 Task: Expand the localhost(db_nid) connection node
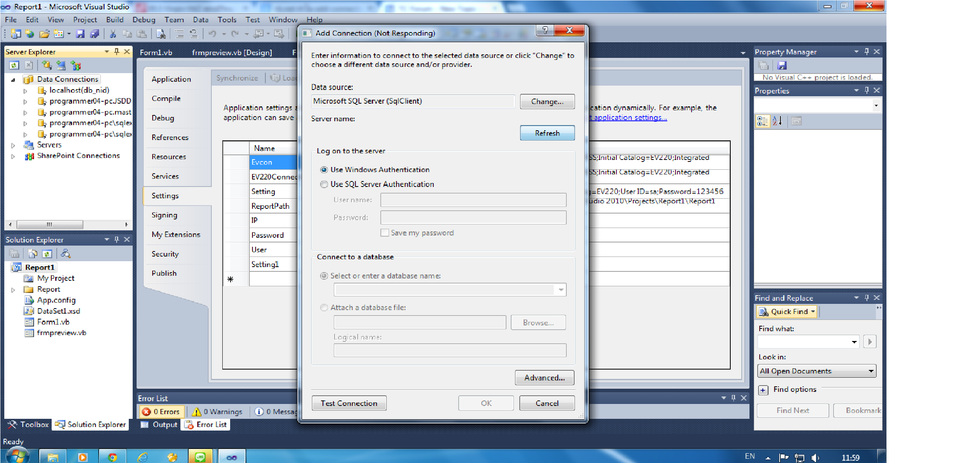coord(25,91)
